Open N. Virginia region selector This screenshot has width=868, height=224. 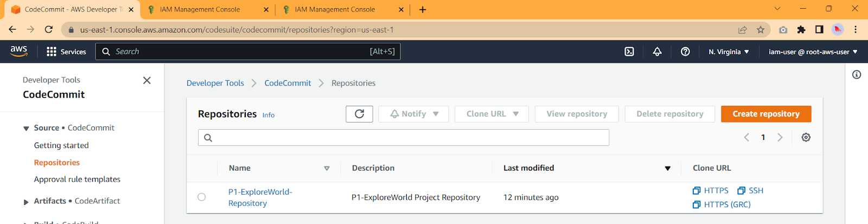coord(729,52)
